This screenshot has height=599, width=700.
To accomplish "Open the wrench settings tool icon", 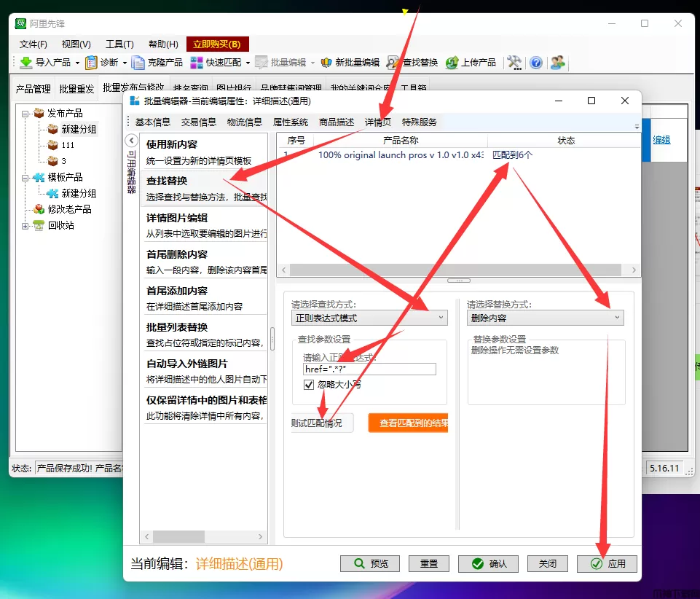I will (x=514, y=63).
